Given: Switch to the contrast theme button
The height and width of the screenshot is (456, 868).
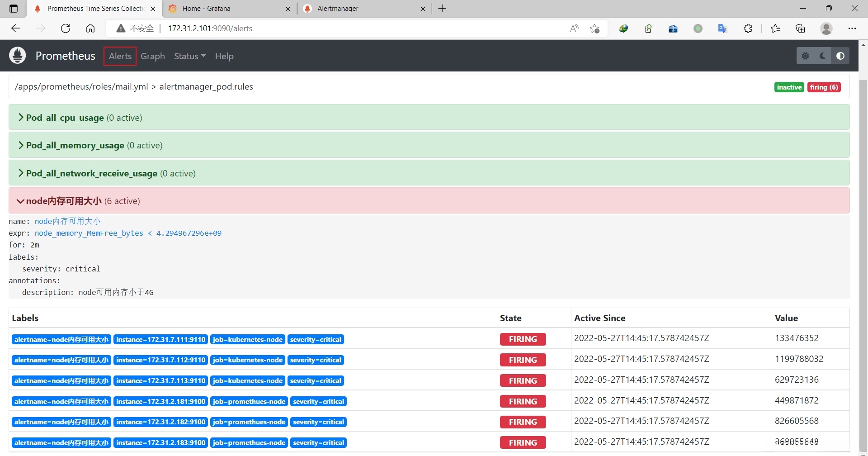Looking at the screenshot, I should 840,56.
